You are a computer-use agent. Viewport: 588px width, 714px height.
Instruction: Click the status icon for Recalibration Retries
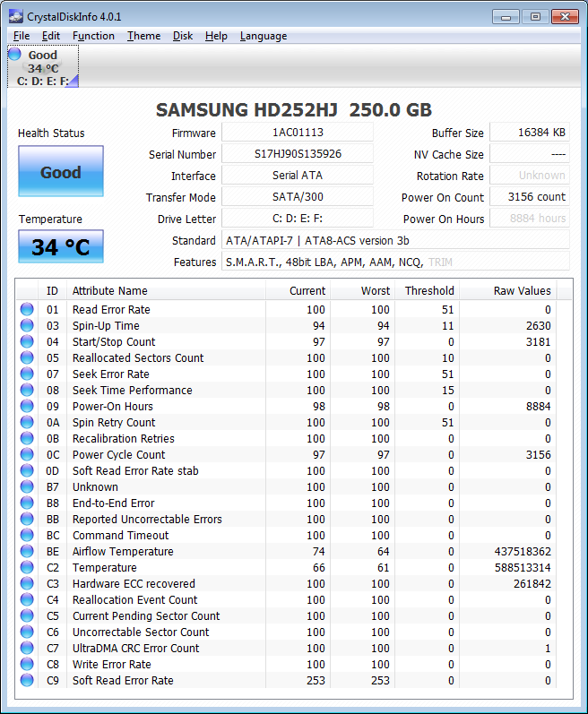(27, 438)
